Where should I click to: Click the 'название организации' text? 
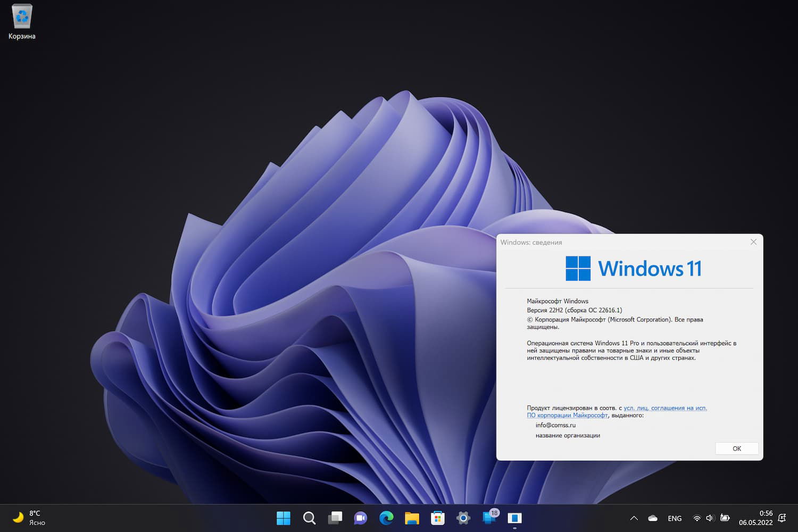568,435
